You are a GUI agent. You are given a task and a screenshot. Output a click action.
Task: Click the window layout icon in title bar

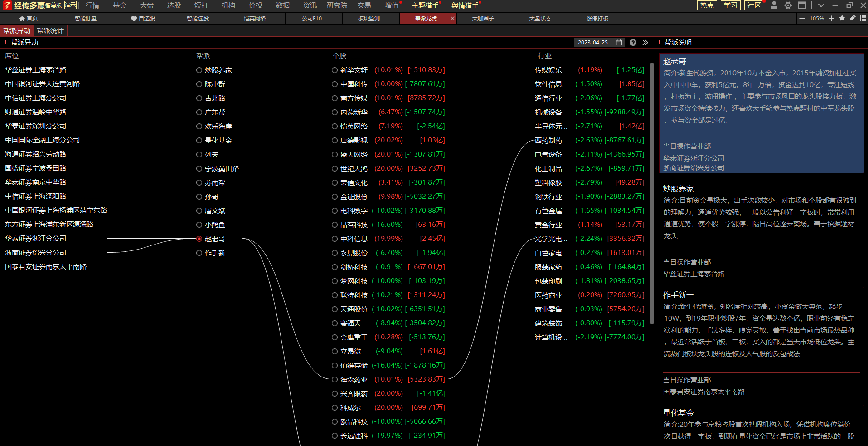[802, 5]
